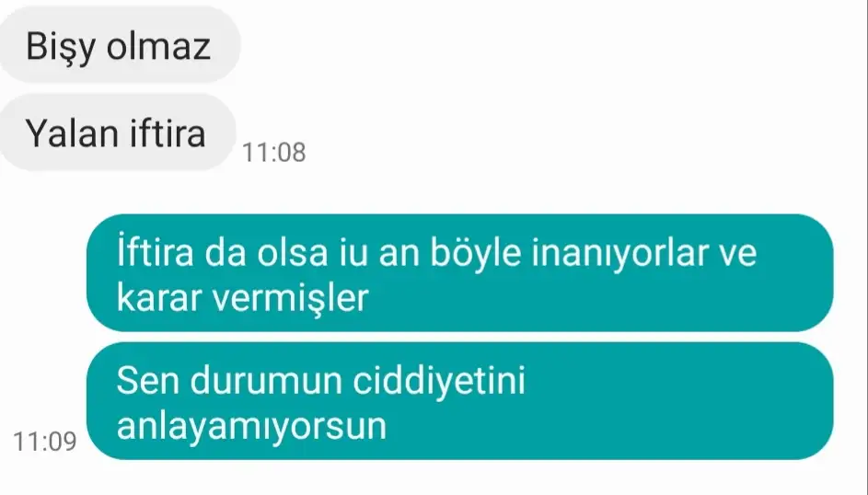This screenshot has width=868, height=495.
Task: Click the word 'iftira' in gray bubble
Action: [x=168, y=133]
